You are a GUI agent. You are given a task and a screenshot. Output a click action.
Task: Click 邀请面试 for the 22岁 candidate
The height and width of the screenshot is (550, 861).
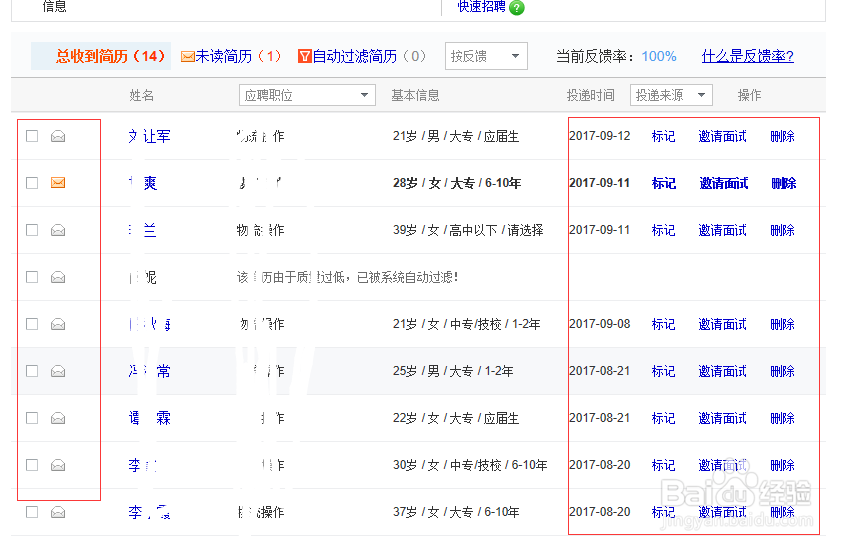[x=722, y=418]
